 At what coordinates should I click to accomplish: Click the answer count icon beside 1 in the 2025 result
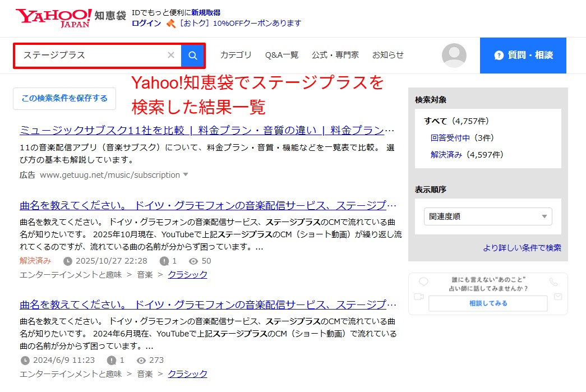click(x=164, y=261)
